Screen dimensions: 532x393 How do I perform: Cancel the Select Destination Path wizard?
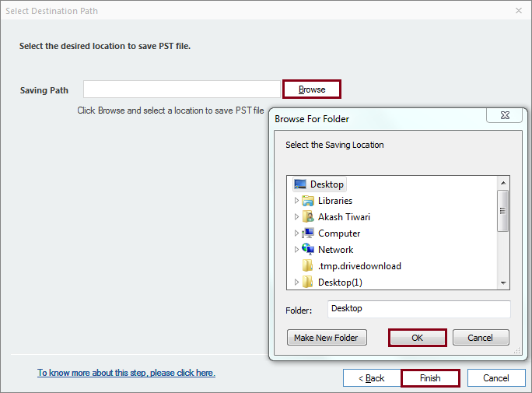pos(496,378)
